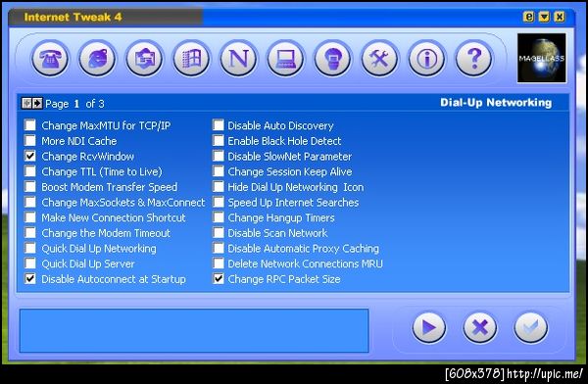
Task: Roll up window with down-arrow title button
Action: 544,17
